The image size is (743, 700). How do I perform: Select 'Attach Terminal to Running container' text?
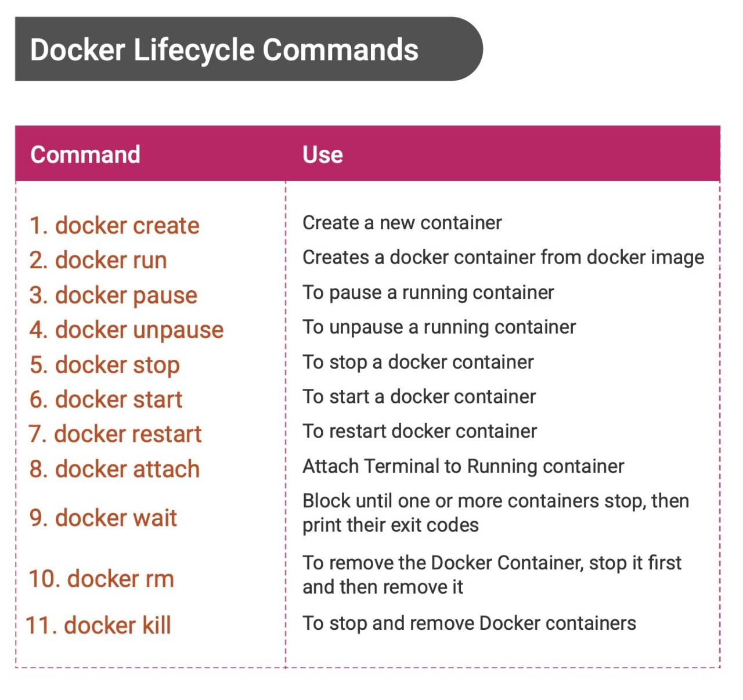(463, 466)
